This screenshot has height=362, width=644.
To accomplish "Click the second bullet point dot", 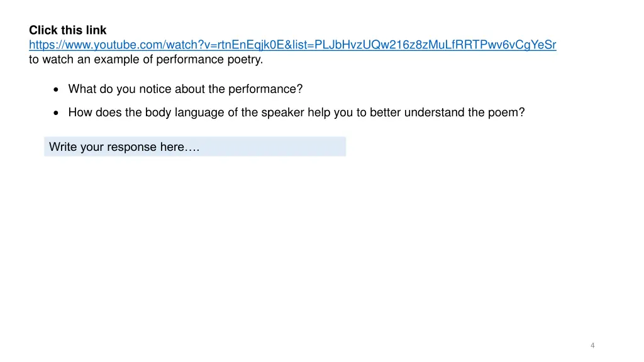I will tap(56, 113).
